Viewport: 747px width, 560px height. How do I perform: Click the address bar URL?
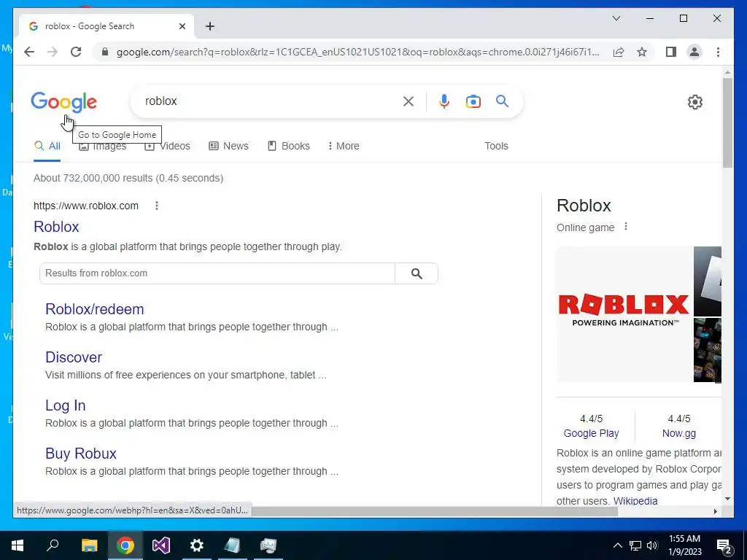(357, 52)
